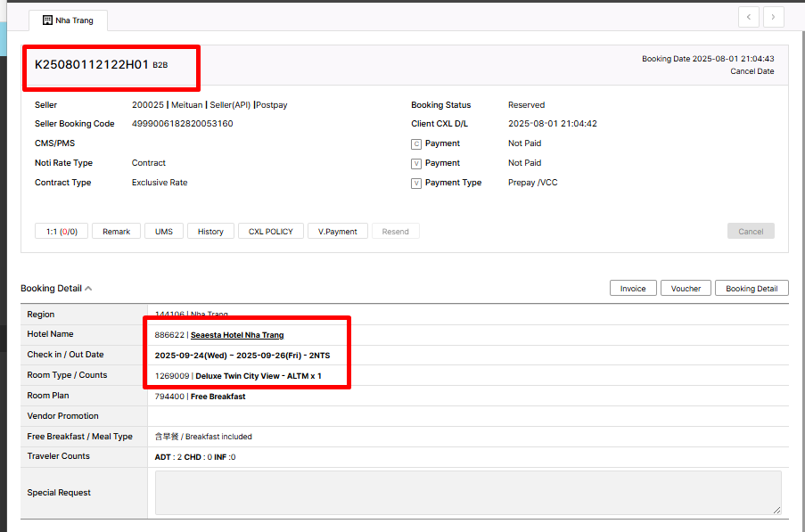Click the Booking Detail button on right
The width and height of the screenshot is (805, 532).
tap(752, 289)
